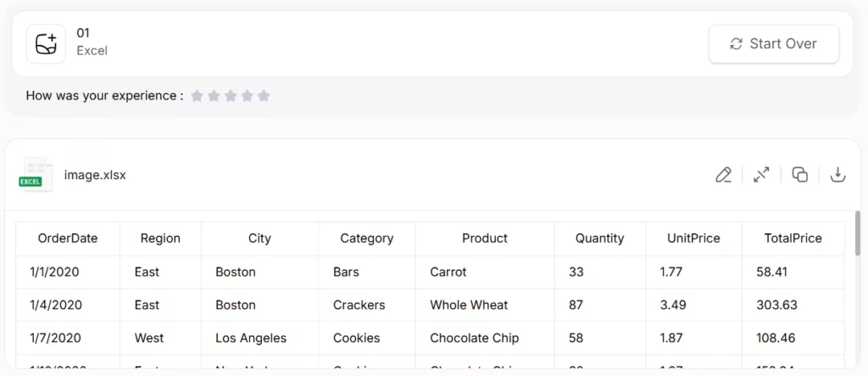Expand the table with fullscreen icon
The image size is (868, 376).
click(x=761, y=175)
